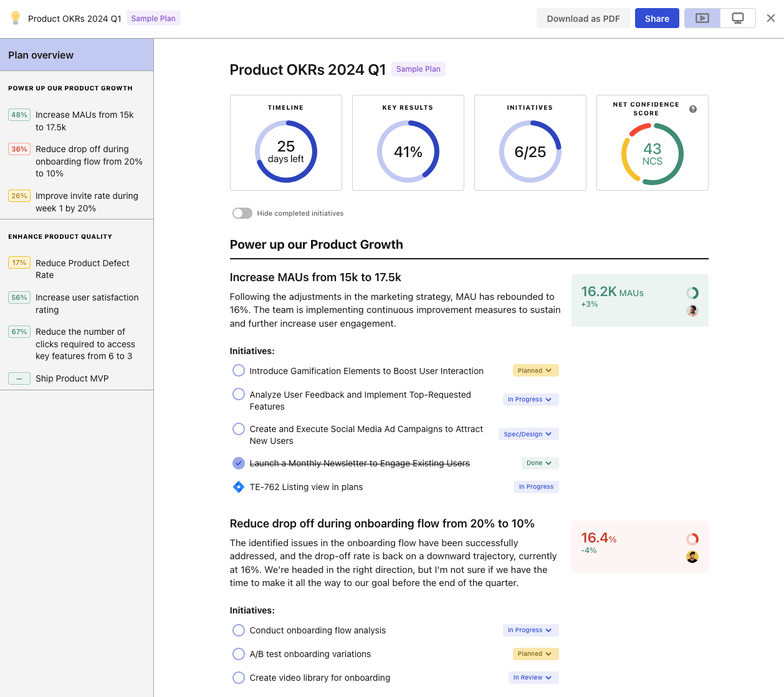Enable the Hide completed initiatives toggle
784x697 pixels.
pos(242,213)
